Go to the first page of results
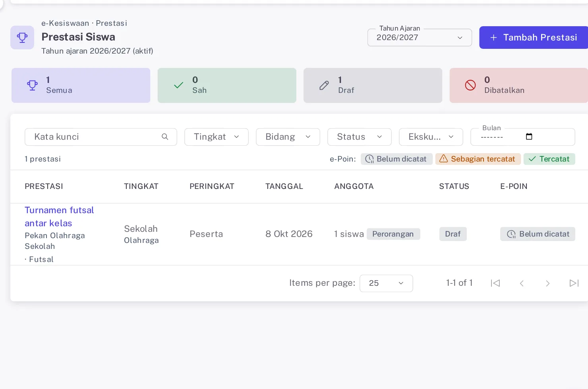588x389 pixels. pos(495,283)
